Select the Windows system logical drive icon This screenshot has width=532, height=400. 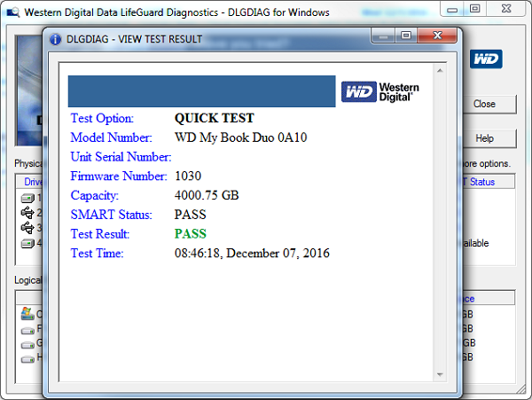[27, 314]
